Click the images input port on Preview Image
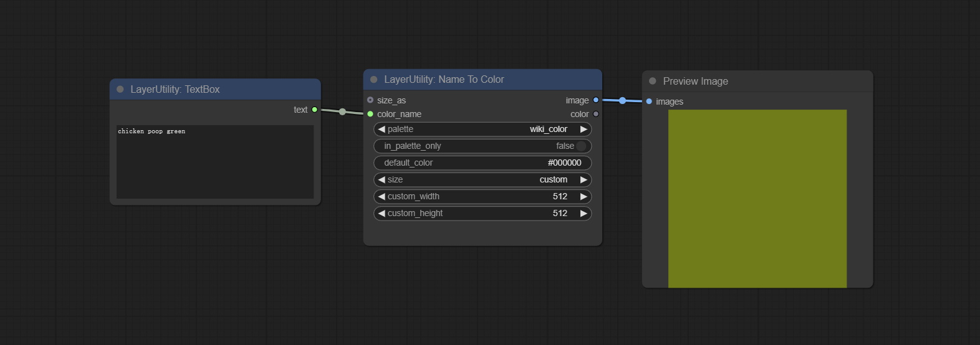The width and height of the screenshot is (980, 345). point(649,102)
